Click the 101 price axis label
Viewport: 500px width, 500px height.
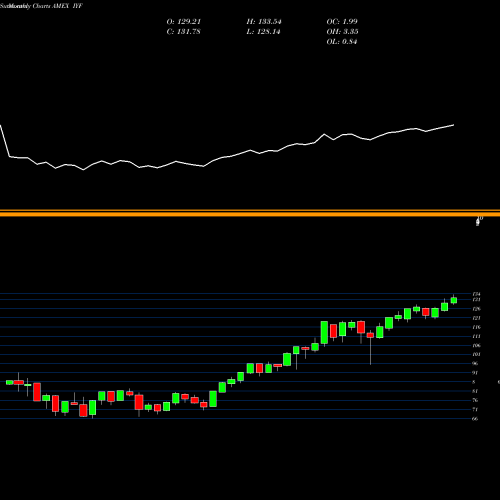476,355
